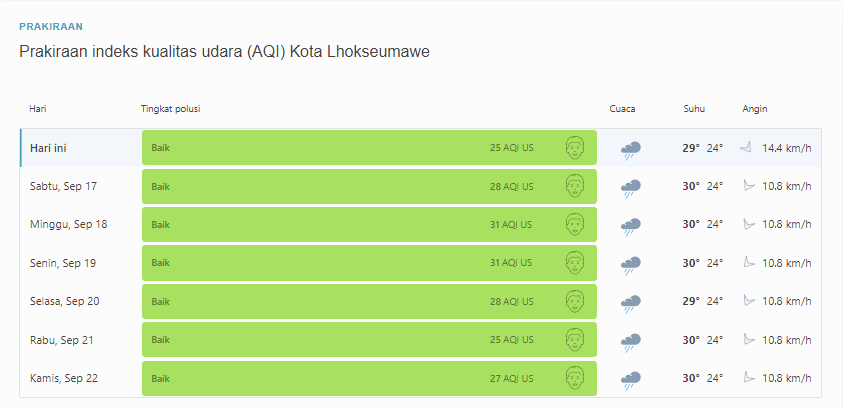The width and height of the screenshot is (843, 408).
Task: Select the Hari ini forecast row label
Action: (48, 148)
